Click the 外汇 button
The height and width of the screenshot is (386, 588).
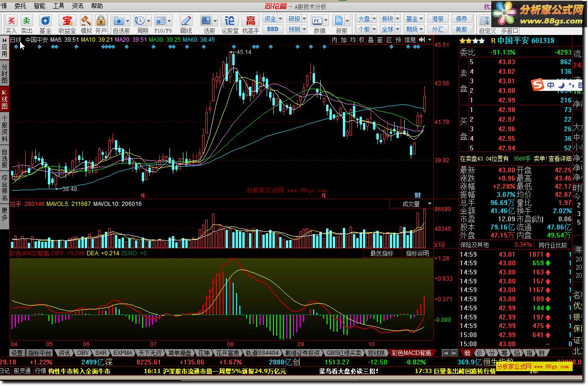pos(438,29)
